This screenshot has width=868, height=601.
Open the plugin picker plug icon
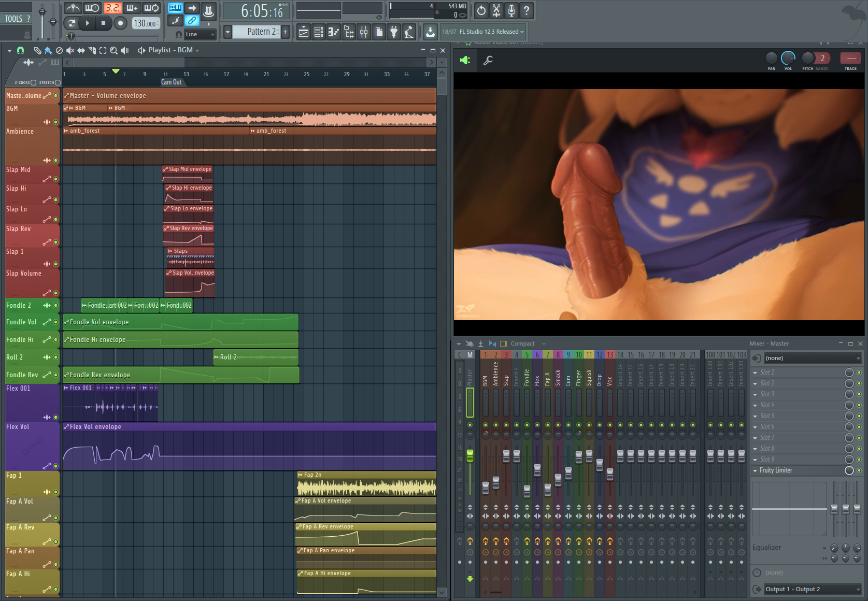coord(394,32)
